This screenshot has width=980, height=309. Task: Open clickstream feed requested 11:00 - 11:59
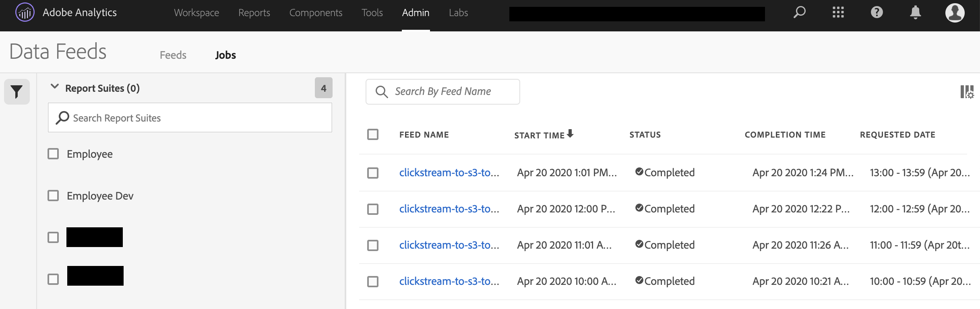click(449, 245)
